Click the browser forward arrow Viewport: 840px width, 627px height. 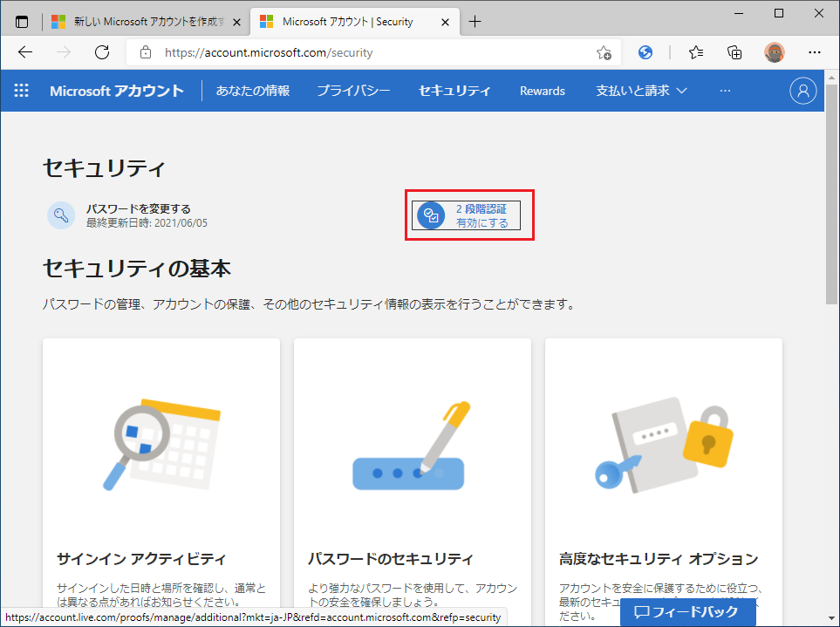64,52
